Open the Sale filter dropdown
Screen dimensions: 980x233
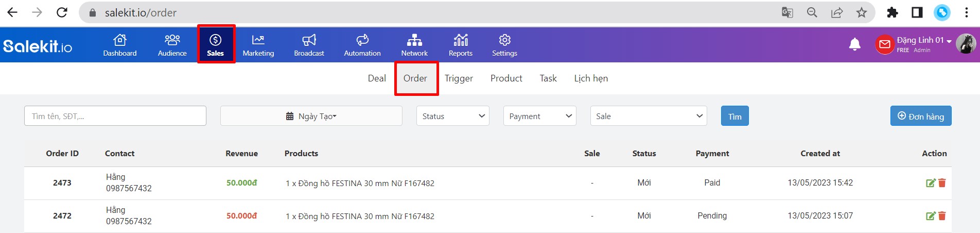click(649, 116)
